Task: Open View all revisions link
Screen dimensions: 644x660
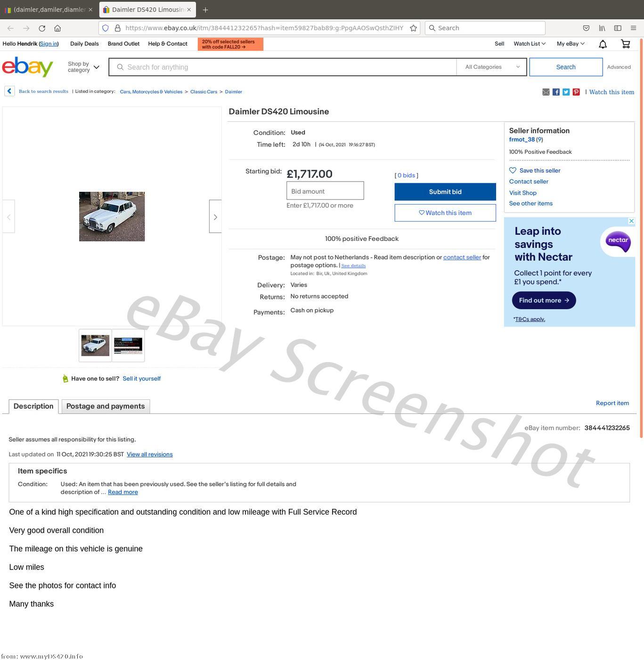Action: (149, 454)
